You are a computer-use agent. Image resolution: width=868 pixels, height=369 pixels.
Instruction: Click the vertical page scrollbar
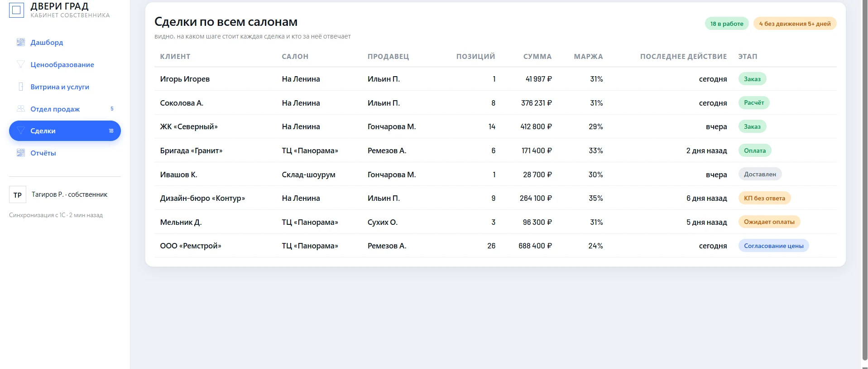[864, 181]
